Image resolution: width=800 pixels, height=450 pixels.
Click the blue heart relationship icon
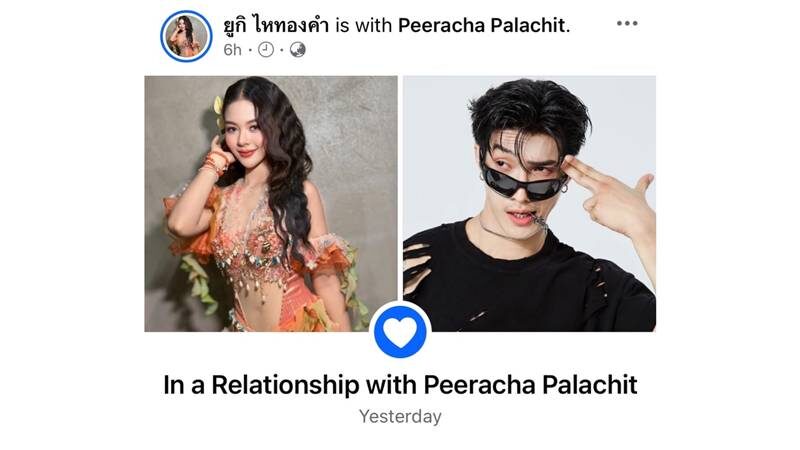[400, 332]
